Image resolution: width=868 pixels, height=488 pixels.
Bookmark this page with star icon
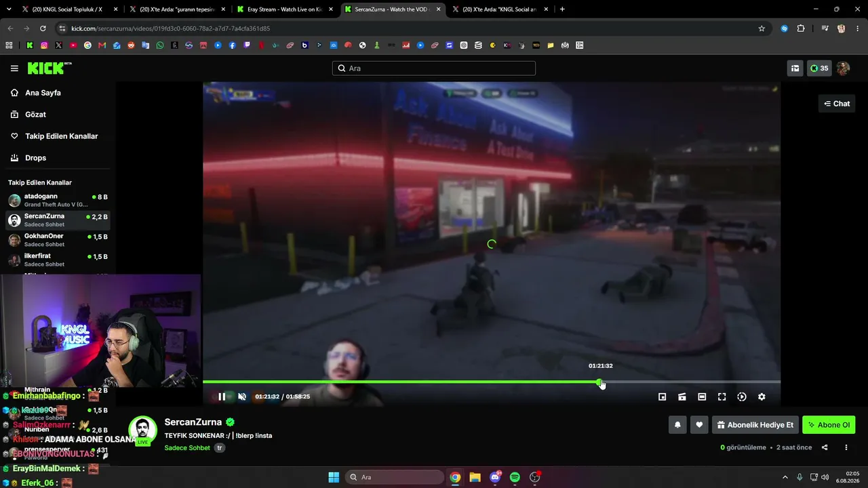click(762, 28)
